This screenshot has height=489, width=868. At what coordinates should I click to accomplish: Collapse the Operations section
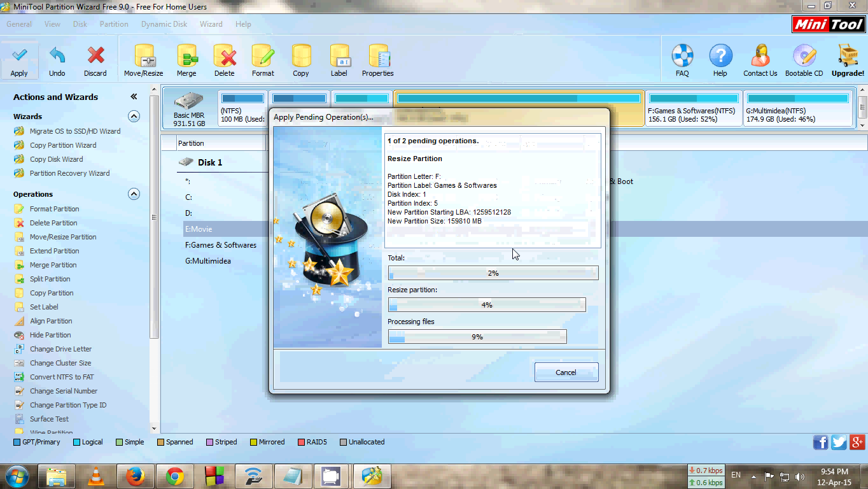click(134, 194)
